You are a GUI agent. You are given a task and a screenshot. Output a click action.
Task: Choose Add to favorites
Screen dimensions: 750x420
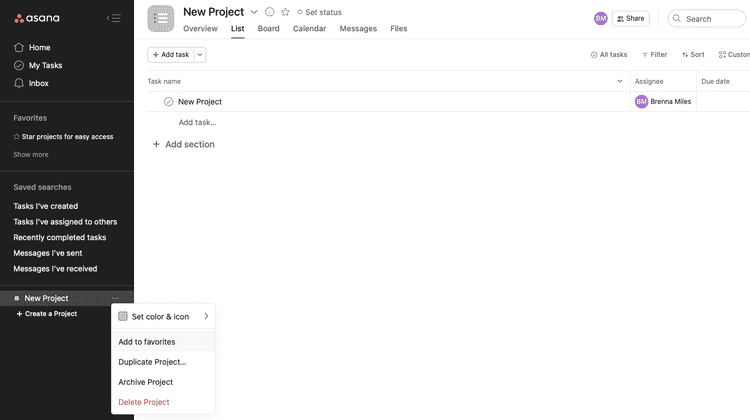(x=163, y=342)
